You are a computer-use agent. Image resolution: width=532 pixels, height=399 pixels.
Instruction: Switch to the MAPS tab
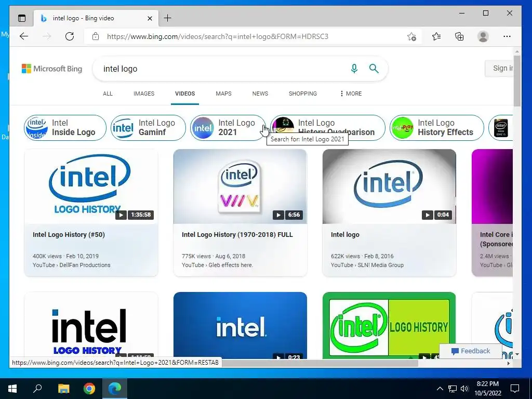223,94
